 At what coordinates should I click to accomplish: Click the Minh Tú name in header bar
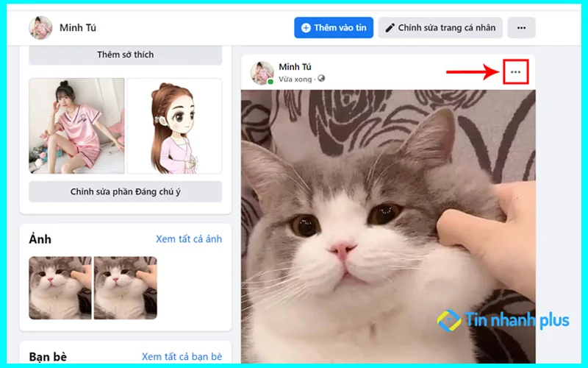[x=78, y=28]
